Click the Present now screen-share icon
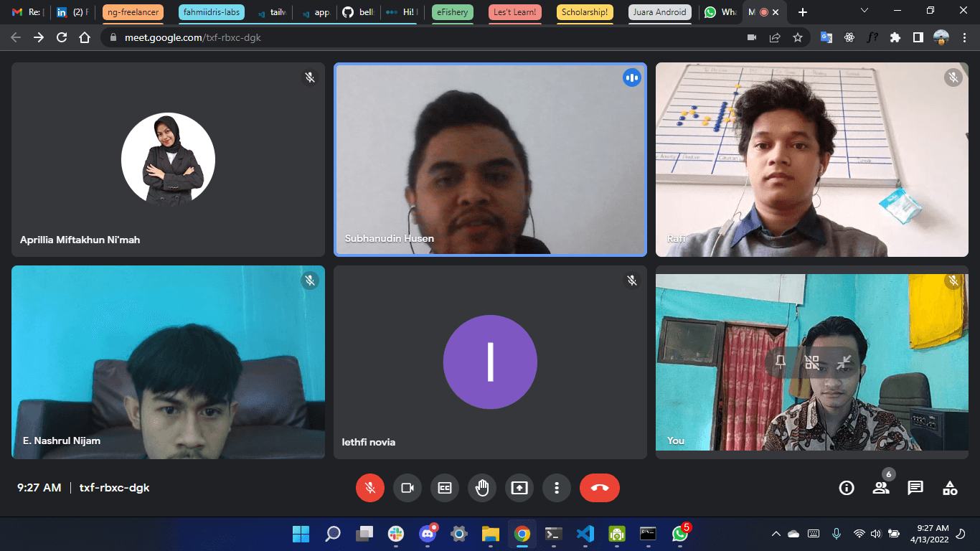This screenshot has height=551, width=980. pyautogui.click(x=519, y=488)
